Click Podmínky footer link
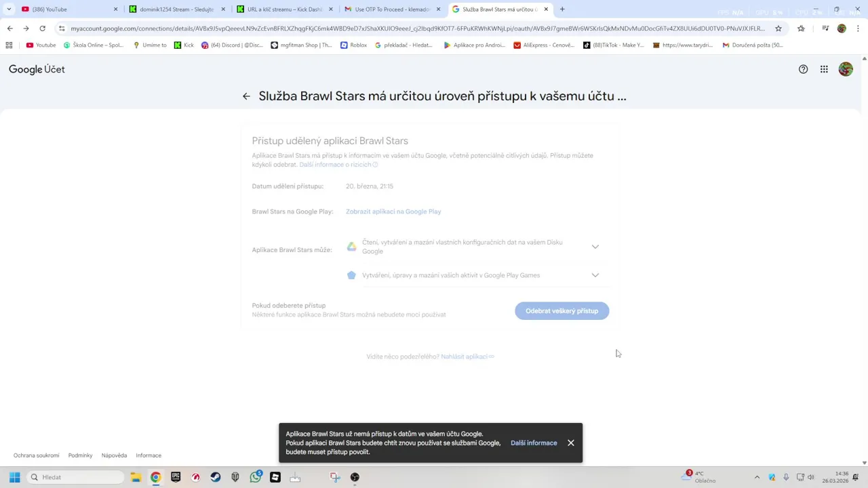 pyautogui.click(x=80, y=455)
